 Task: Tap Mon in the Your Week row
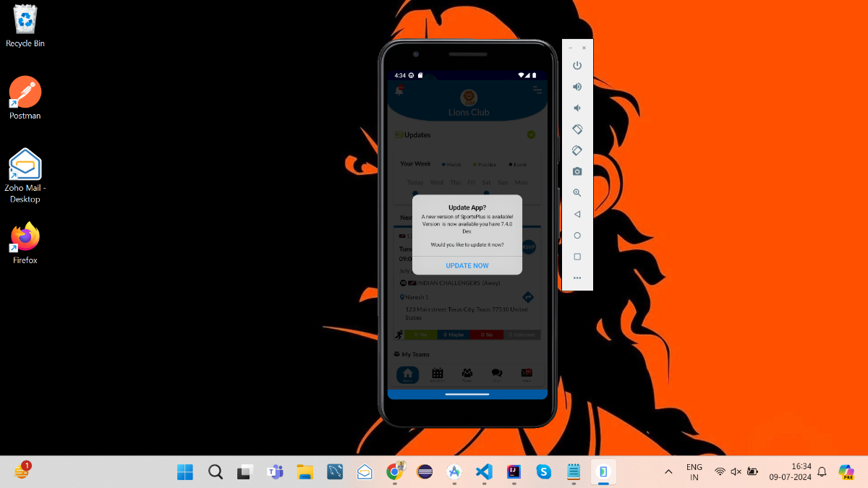coord(521,182)
